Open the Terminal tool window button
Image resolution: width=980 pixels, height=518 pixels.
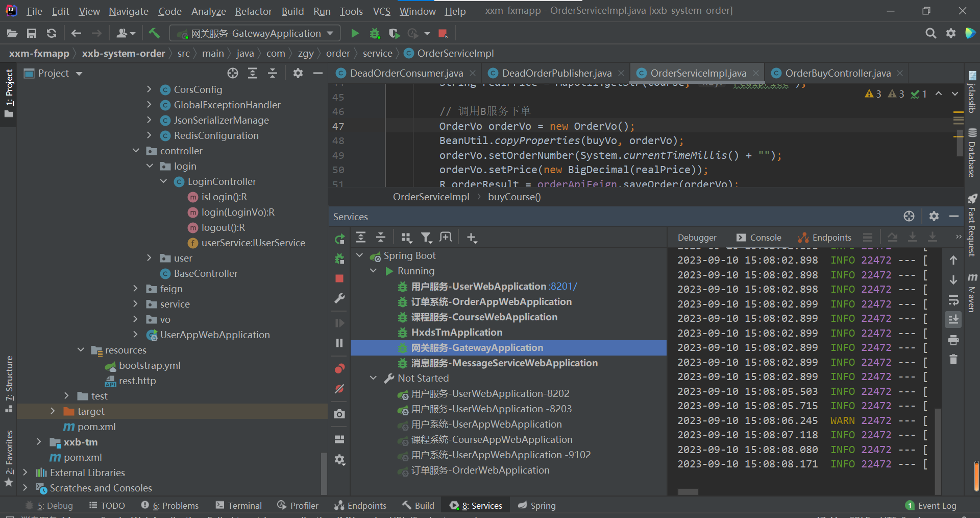tap(239, 506)
